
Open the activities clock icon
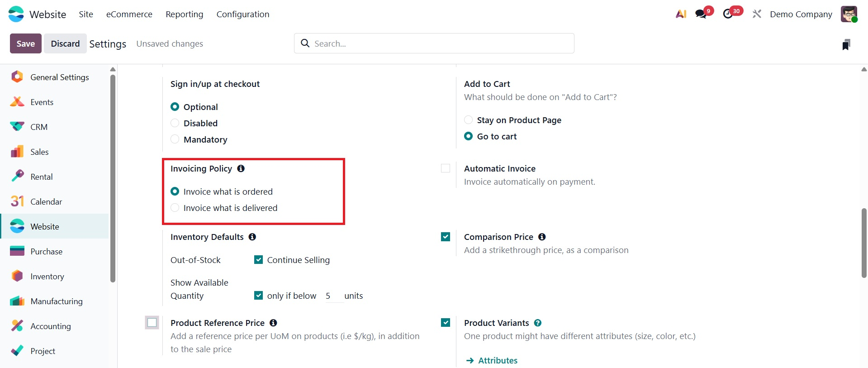(728, 14)
